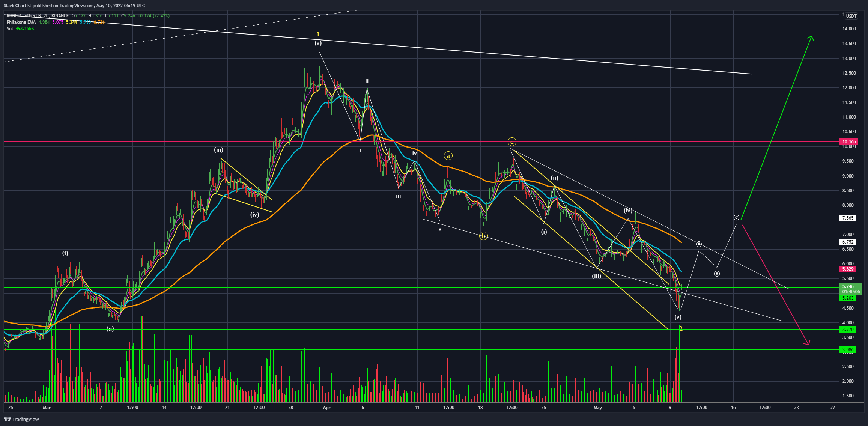Select the yellow circled 'b' wave label
Screen dimensions: 868x426
484,236
